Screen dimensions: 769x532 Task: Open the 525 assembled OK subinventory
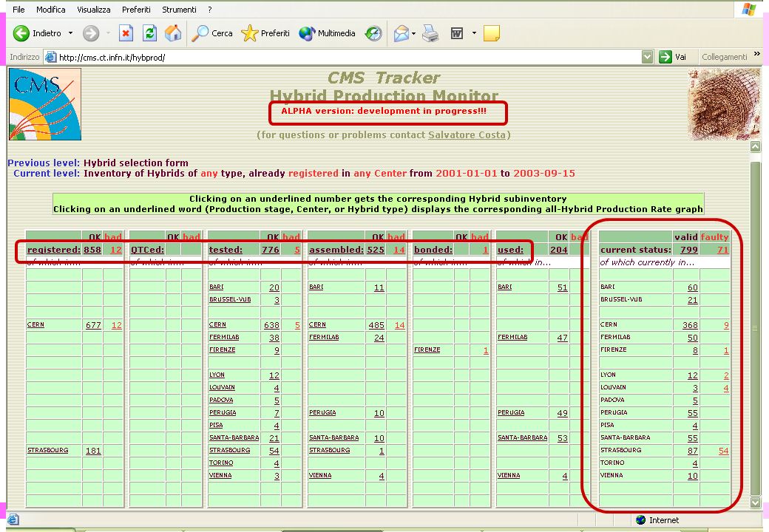coord(376,249)
